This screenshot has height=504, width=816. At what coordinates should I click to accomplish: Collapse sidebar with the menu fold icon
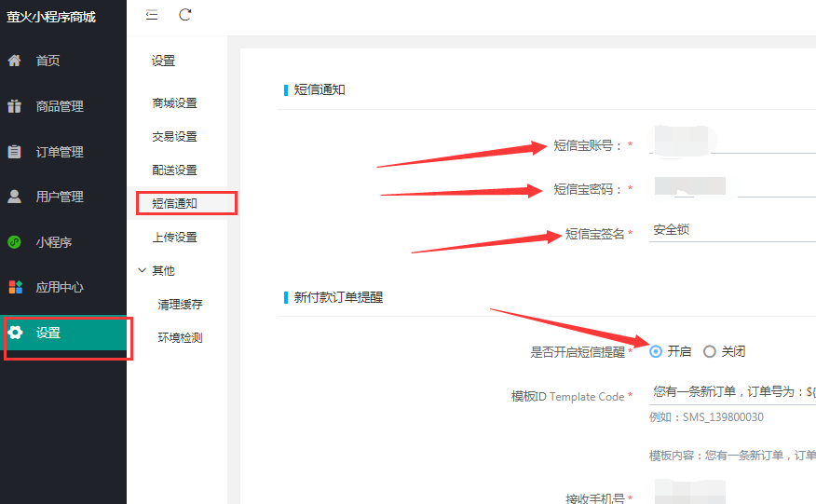[x=152, y=15]
